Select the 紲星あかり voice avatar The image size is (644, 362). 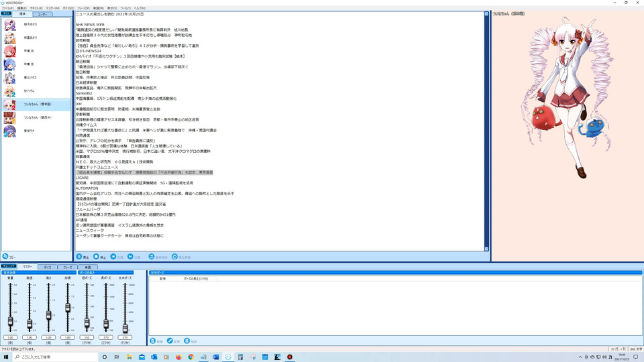pyautogui.click(x=9, y=38)
